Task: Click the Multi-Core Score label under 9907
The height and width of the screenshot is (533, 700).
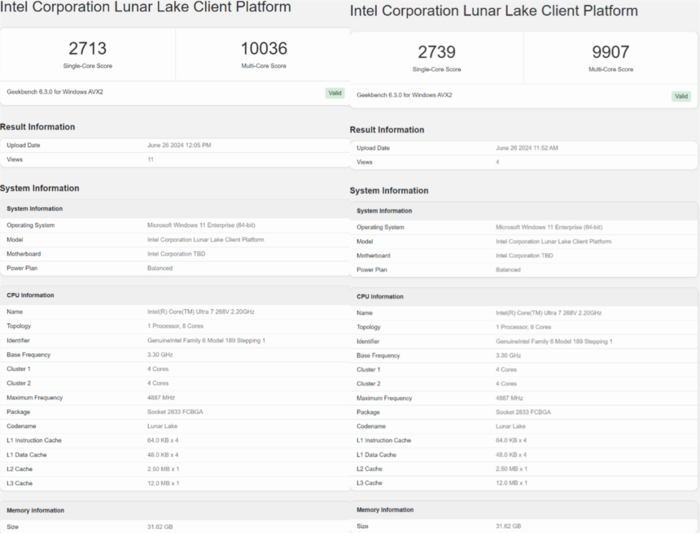Action: tap(611, 69)
